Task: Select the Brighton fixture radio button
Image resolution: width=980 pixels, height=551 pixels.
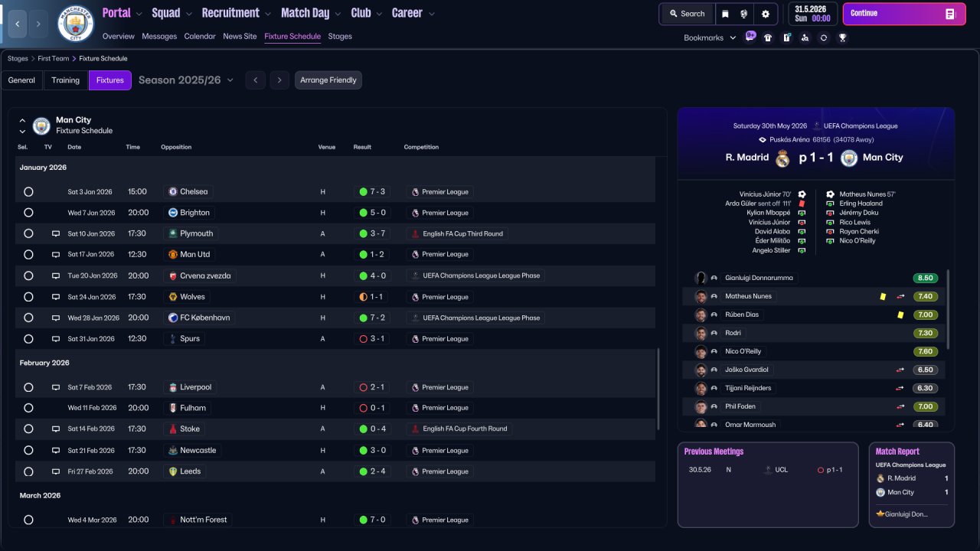Action: tap(28, 213)
